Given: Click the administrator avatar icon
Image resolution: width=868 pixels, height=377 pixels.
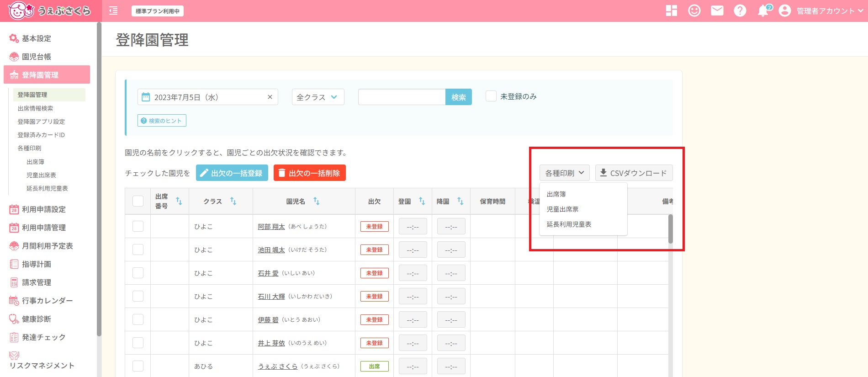Looking at the screenshot, I should coord(785,11).
